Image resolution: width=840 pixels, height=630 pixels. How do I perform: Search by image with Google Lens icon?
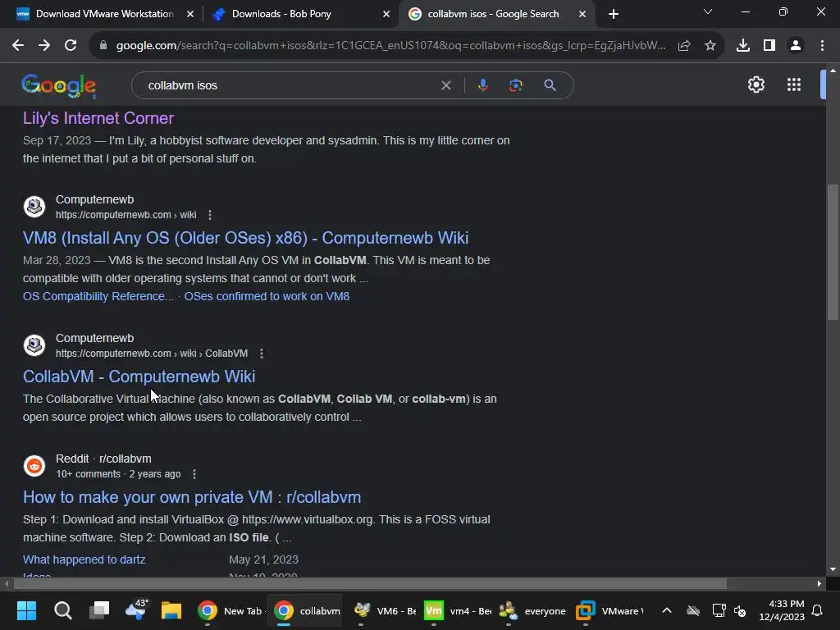(516, 85)
